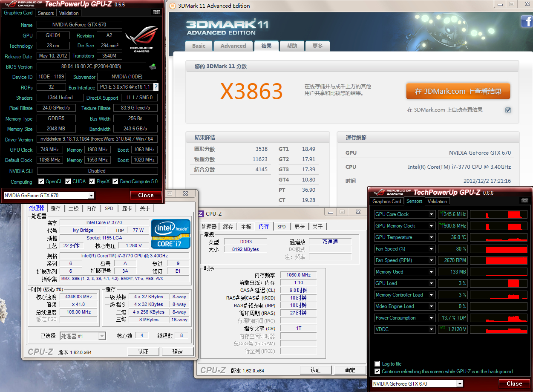Click the BIOS save chip icon beside BIOS Version

pyautogui.click(x=153, y=66)
